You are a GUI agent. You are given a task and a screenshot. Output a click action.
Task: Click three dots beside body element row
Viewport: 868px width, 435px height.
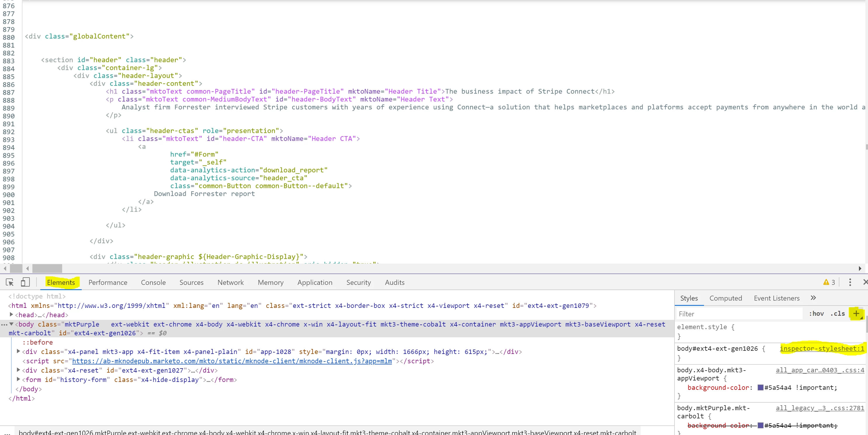point(4,325)
